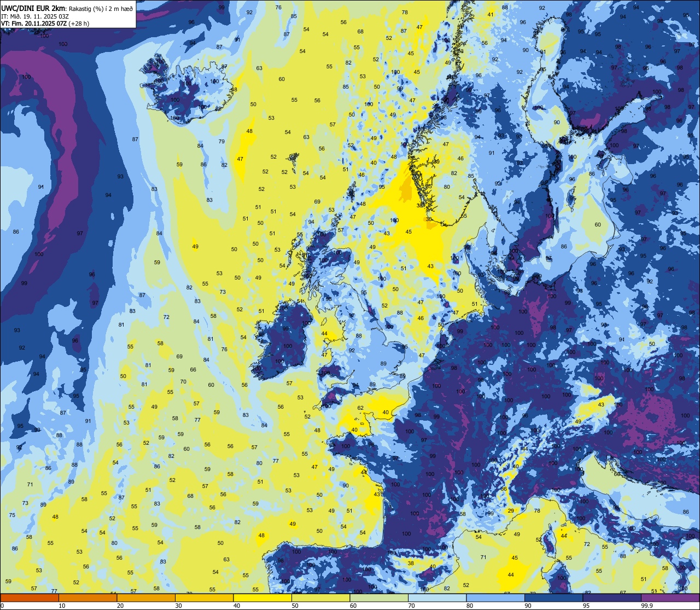Screen dimensions: 700x610
Task: Click the '95' label under the legend bar
Action: coord(586,606)
